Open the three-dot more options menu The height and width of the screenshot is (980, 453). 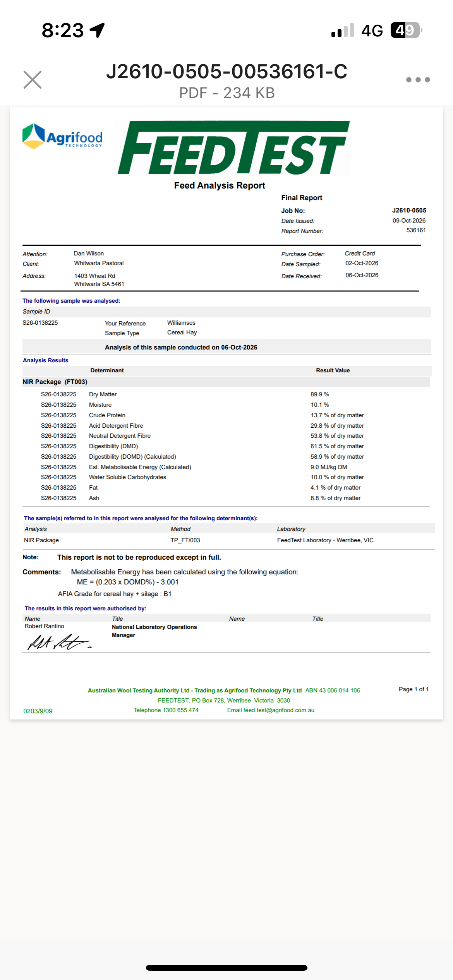tap(418, 80)
